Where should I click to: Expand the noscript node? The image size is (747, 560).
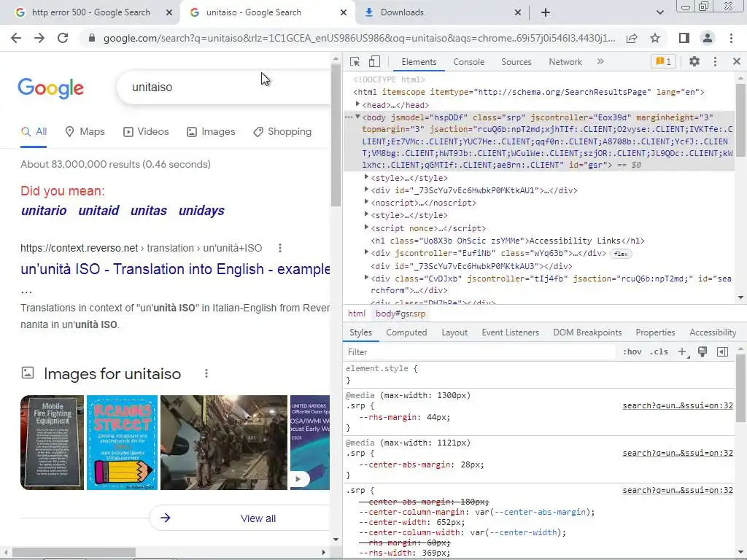click(x=366, y=202)
